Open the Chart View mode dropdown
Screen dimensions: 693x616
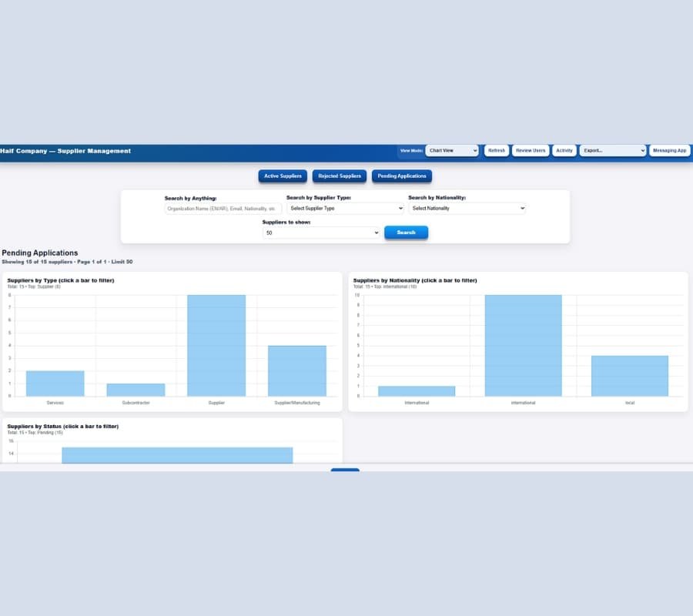pyautogui.click(x=451, y=151)
